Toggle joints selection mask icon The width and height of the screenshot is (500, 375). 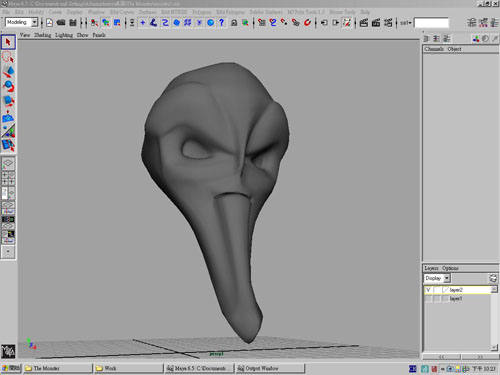(154, 23)
